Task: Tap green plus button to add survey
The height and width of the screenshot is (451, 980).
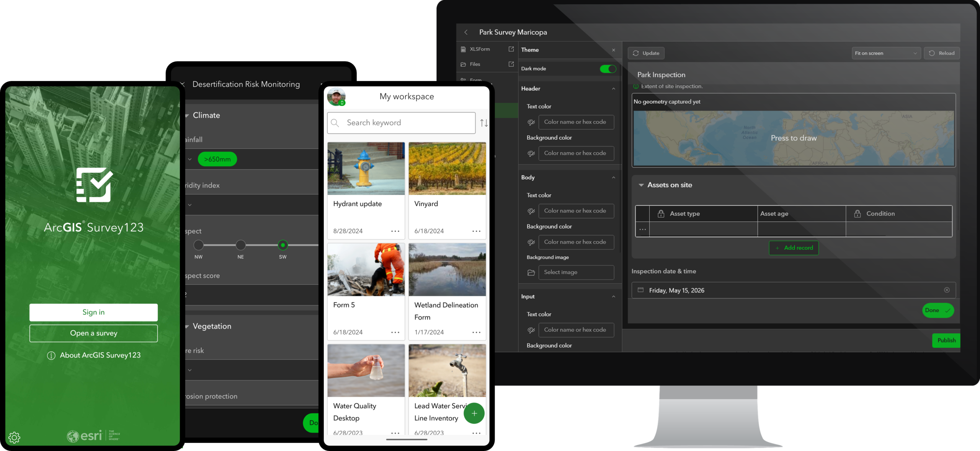Action: (474, 413)
